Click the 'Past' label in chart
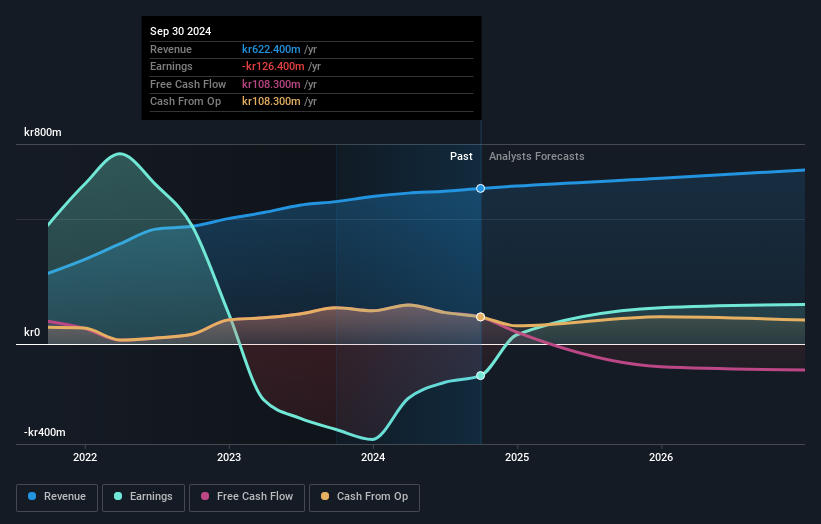 pyautogui.click(x=461, y=157)
